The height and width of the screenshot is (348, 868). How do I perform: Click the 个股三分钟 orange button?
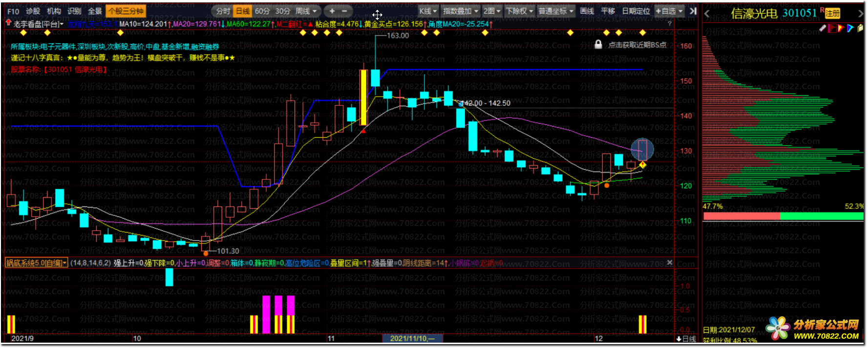coord(126,11)
